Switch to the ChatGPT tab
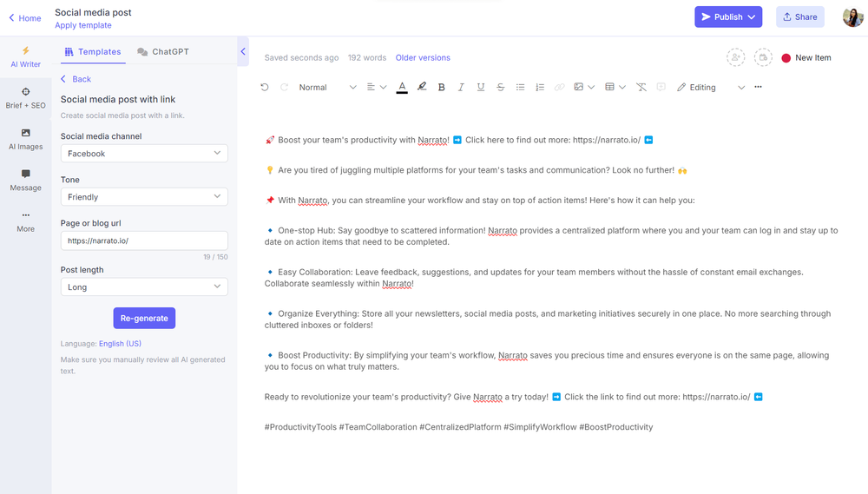 tap(163, 51)
